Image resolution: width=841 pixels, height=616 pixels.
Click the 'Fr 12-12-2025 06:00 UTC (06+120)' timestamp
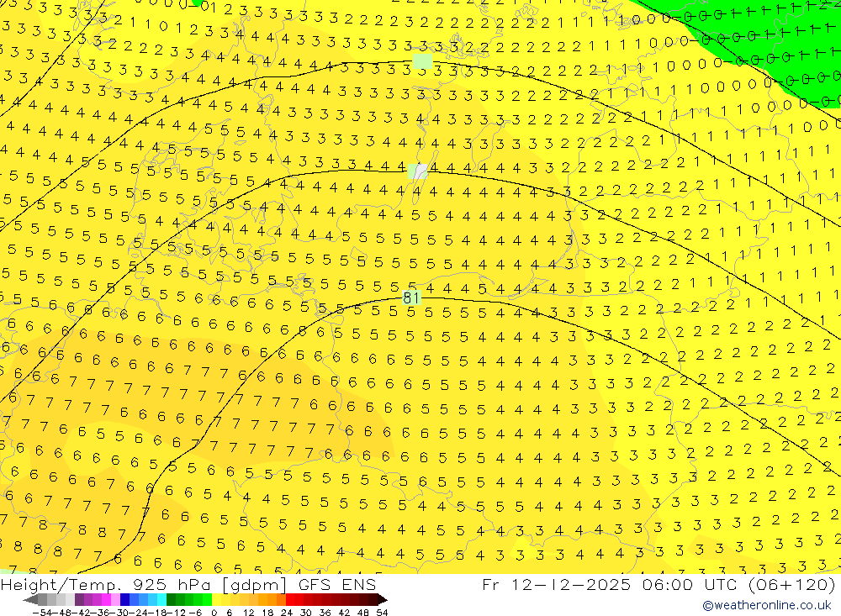point(659,584)
